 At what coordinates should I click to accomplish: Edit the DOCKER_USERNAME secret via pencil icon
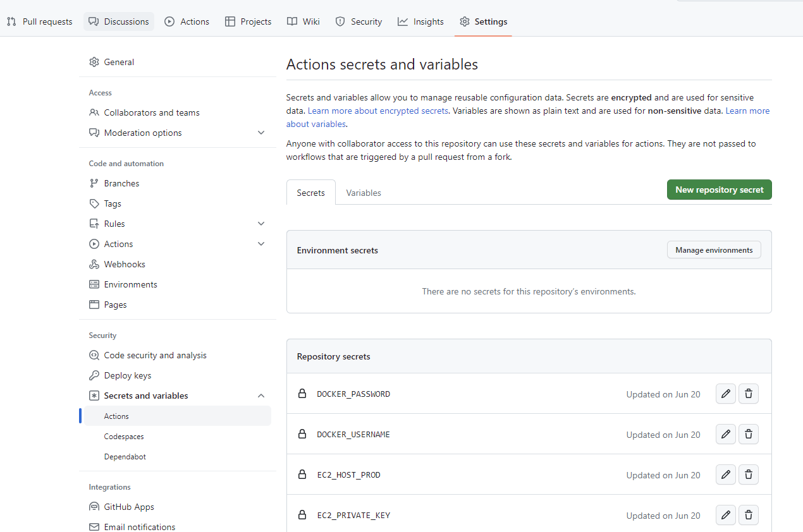pyautogui.click(x=726, y=434)
